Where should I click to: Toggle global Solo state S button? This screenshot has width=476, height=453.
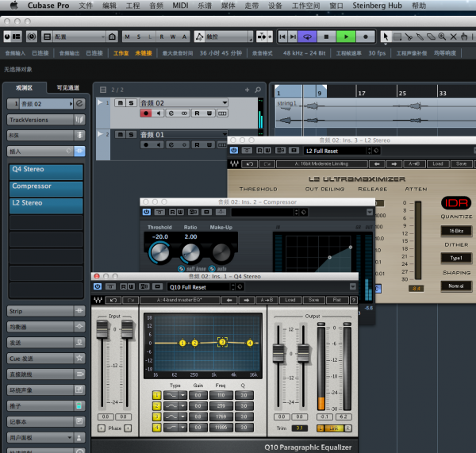(139, 36)
